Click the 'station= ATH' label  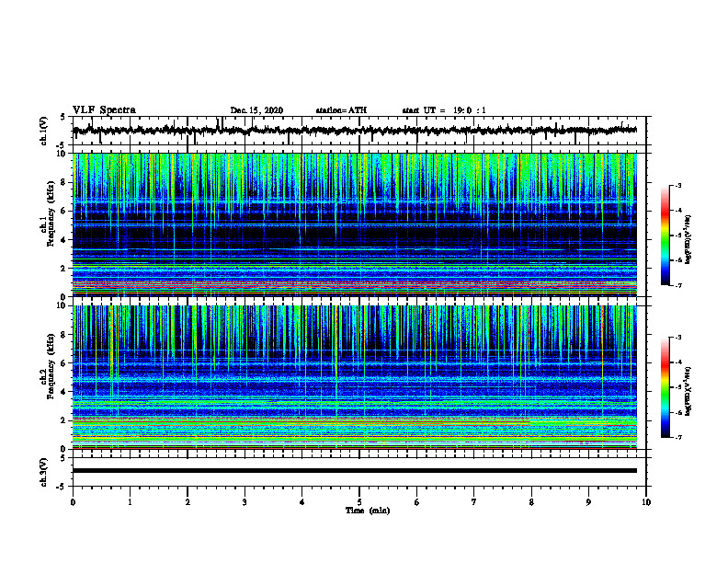click(341, 110)
